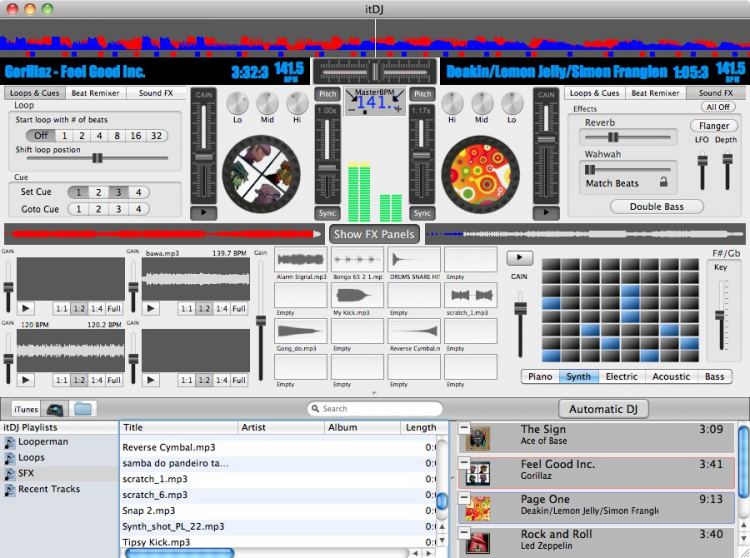Image resolution: width=750 pixels, height=558 pixels.
Task: Open the folder source icon
Action: point(83,409)
